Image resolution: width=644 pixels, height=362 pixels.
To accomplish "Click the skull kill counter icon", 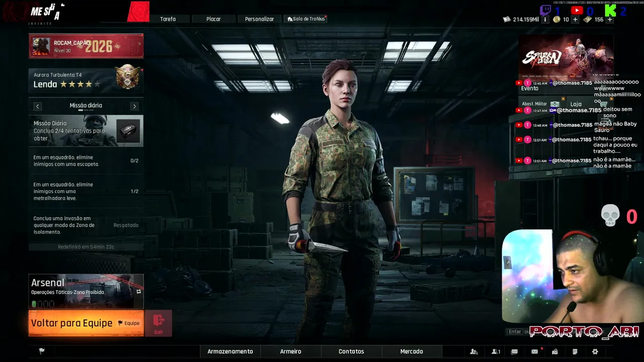I will 610,216.
